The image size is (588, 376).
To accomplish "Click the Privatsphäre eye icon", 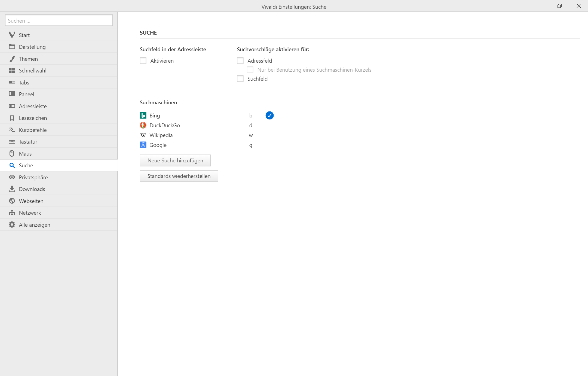I will tap(12, 177).
